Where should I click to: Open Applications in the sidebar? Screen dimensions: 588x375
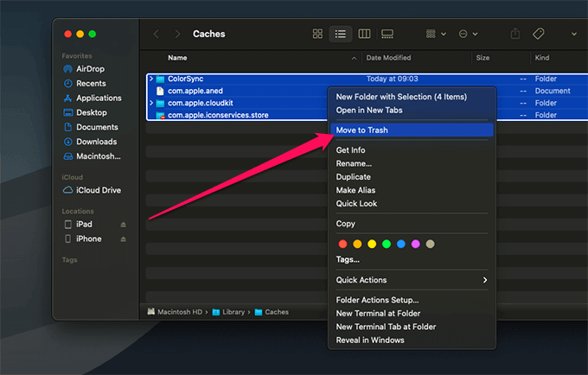tap(93, 99)
